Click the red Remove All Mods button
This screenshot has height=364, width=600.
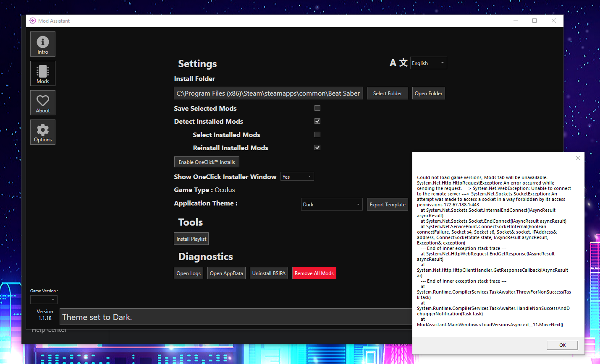[x=314, y=273]
